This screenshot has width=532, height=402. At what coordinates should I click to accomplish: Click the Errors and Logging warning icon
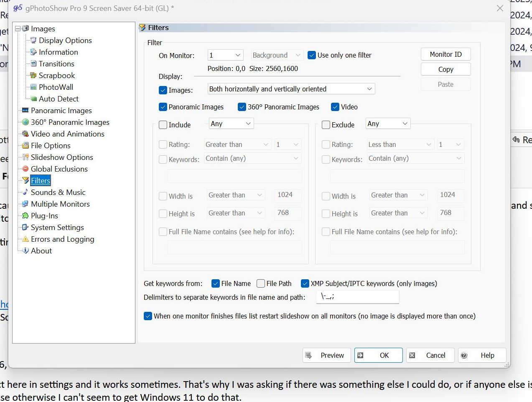click(x=25, y=239)
